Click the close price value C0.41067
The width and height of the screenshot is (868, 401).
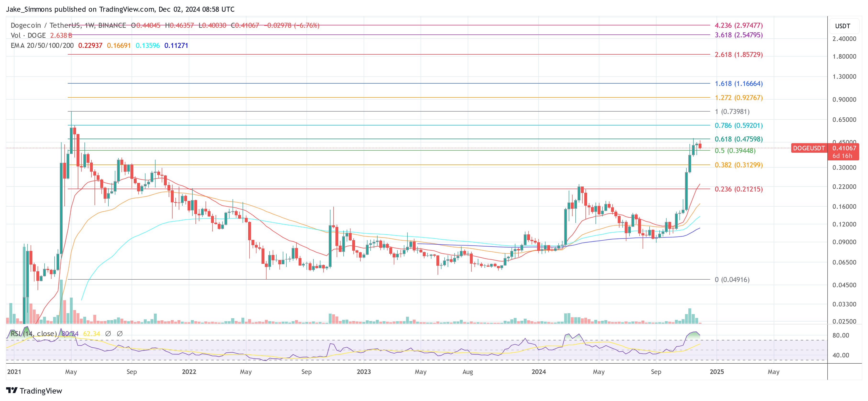(245, 25)
